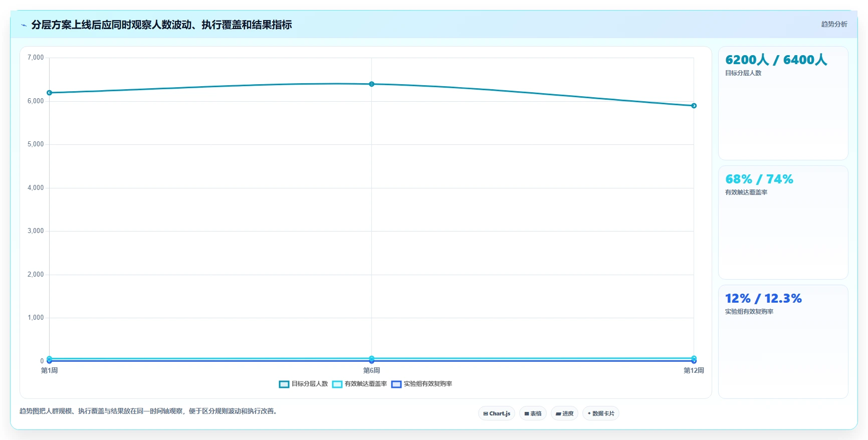Click the 有效触达覆盖率 card caption
The image size is (868, 440).
[746, 192]
